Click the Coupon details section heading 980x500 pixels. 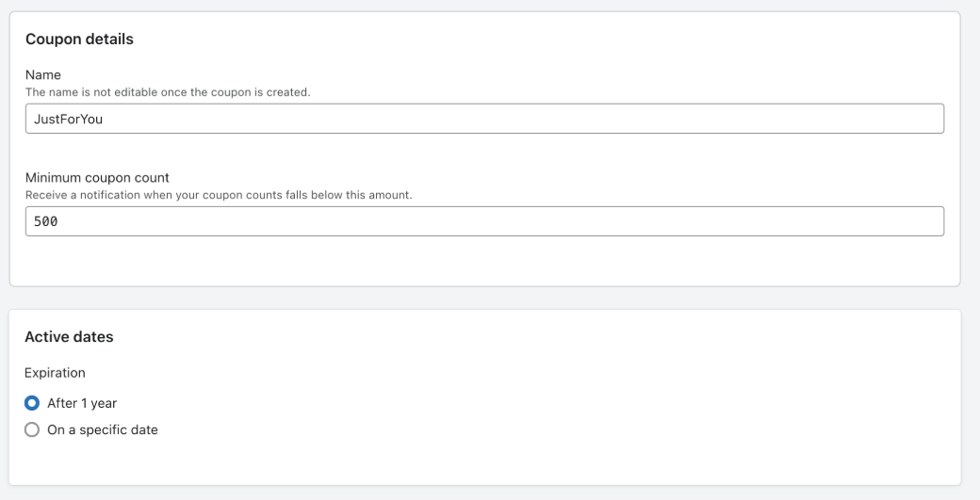pos(79,39)
